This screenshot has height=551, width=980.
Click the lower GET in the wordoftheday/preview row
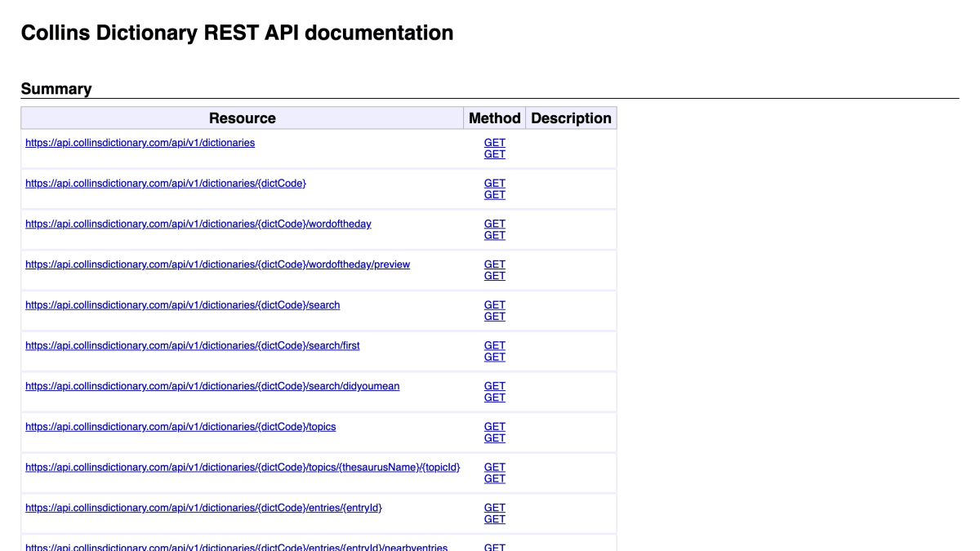click(x=495, y=276)
